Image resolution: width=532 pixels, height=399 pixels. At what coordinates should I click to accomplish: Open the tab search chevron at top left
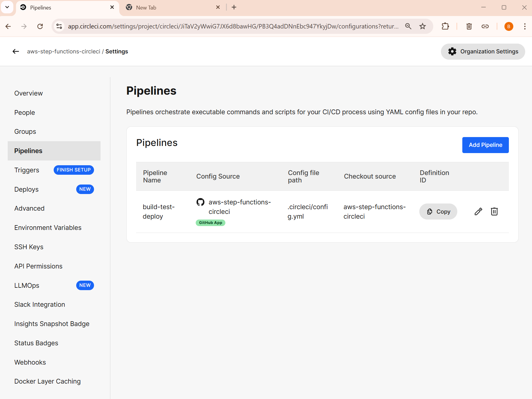[7, 7]
